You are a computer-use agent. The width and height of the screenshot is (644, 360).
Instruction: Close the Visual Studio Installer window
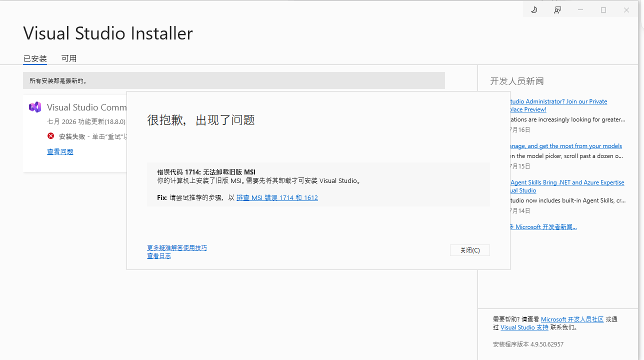tap(626, 10)
